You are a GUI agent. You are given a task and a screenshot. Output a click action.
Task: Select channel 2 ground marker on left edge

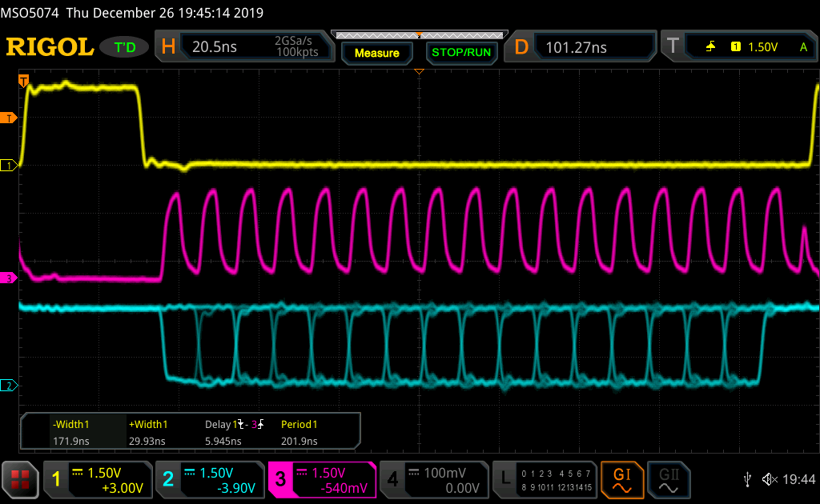8,386
